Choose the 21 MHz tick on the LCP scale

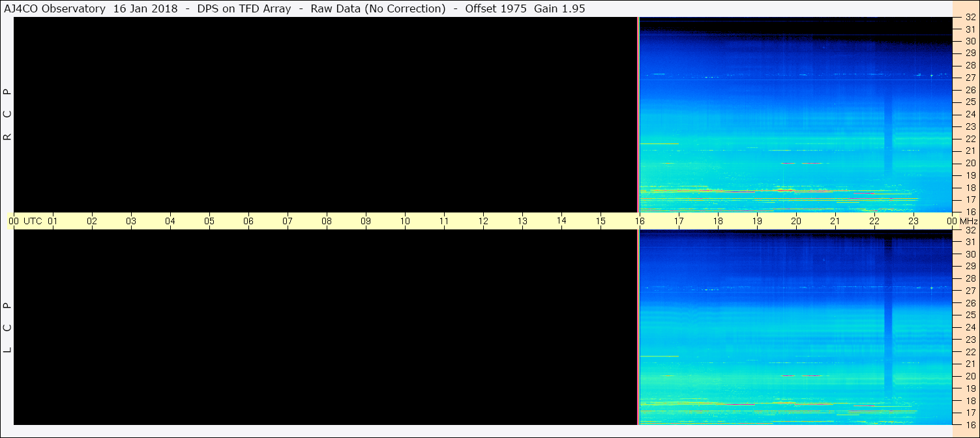point(970,364)
